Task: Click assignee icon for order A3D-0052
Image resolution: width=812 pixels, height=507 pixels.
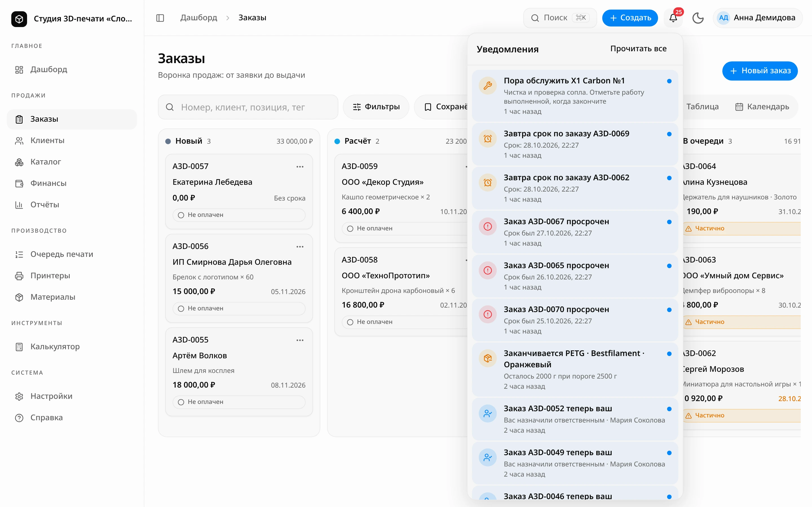Action: (x=487, y=413)
